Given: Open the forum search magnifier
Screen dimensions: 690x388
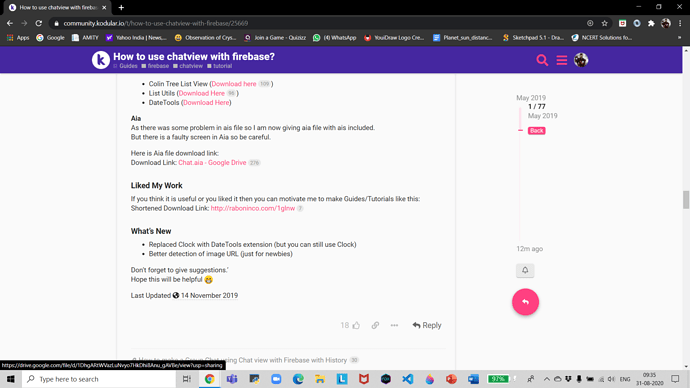Looking at the screenshot, I should [x=542, y=60].
